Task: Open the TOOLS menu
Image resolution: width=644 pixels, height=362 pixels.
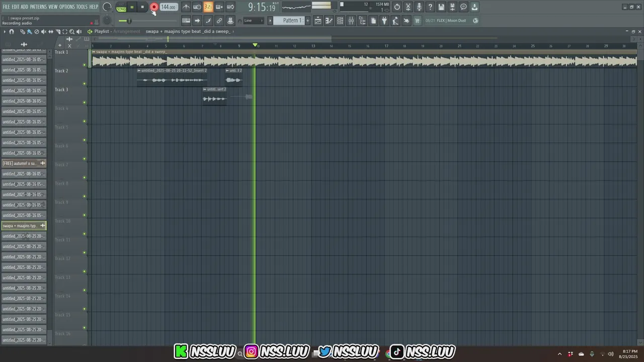Action: (x=82, y=7)
